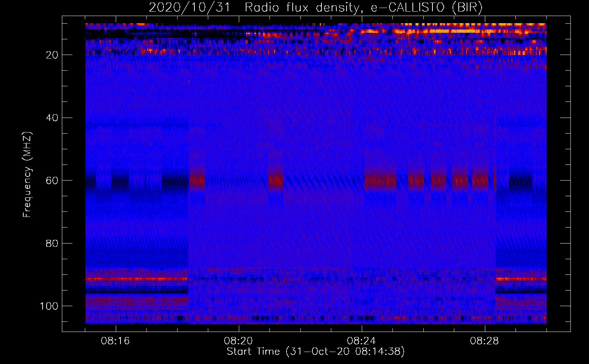Click the '40' frequency tick label
The height and width of the screenshot is (364, 589).
tap(52, 118)
